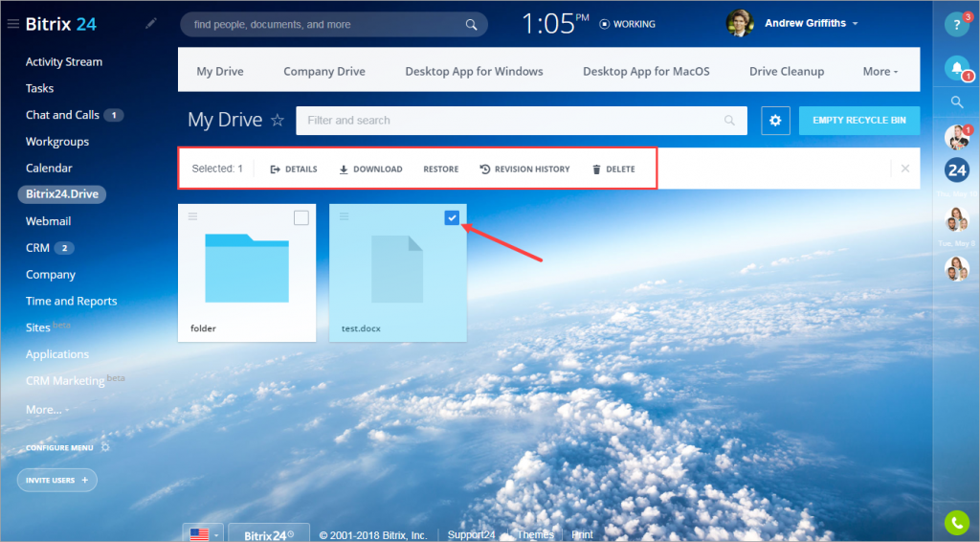Open the notifications bell icon
This screenshot has height=542, width=980.
[956, 68]
